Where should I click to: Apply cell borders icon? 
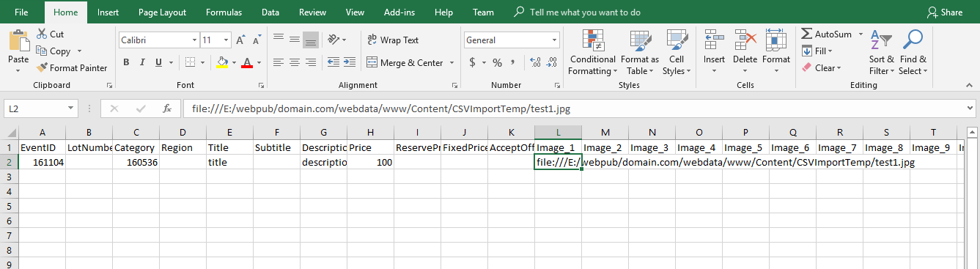(190, 62)
